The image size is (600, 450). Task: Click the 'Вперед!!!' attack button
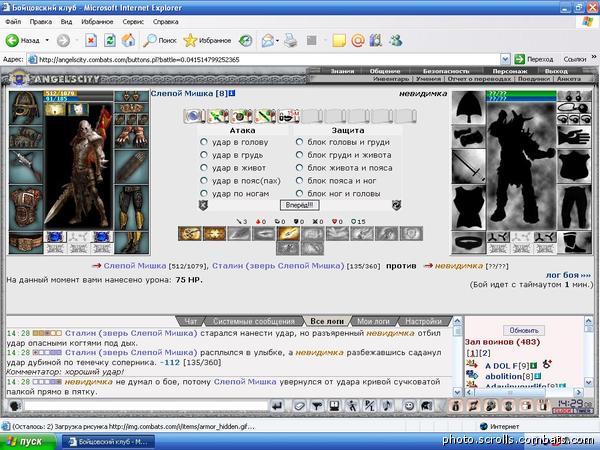point(299,205)
